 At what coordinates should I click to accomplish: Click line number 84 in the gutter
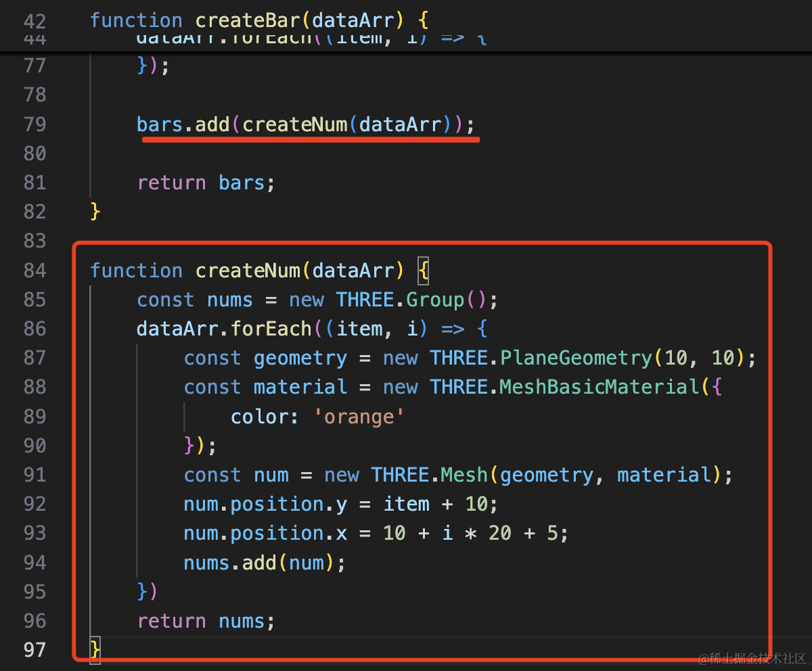pyautogui.click(x=35, y=271)
